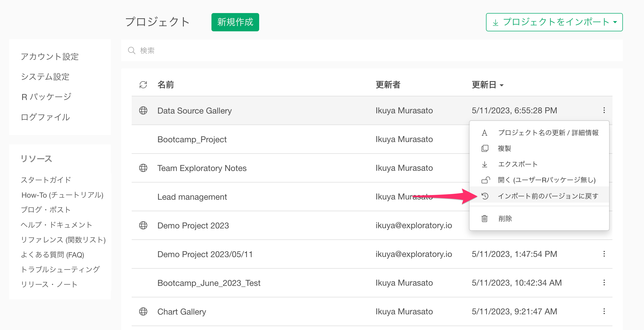Click search magnifier icon in 検索 field

point(132,50)
